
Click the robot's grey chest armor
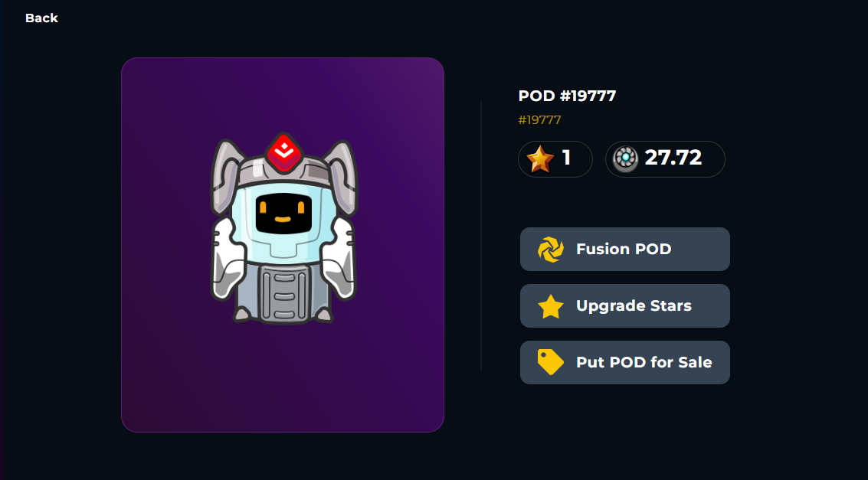point(283,293)
